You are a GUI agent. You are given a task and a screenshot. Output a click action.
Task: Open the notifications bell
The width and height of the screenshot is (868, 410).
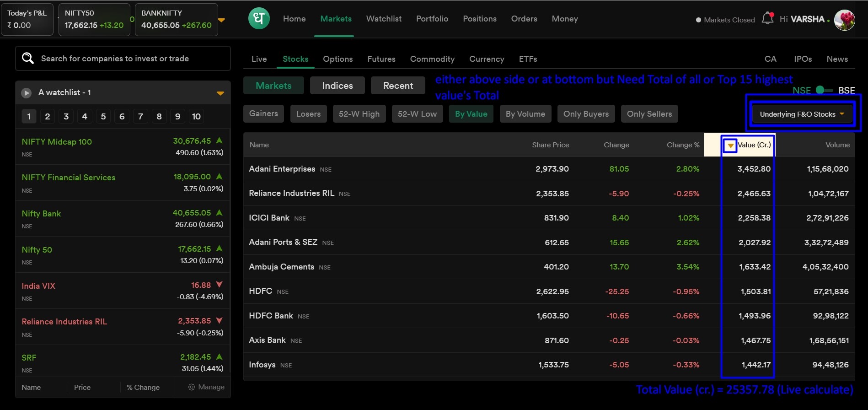(767, 19)
